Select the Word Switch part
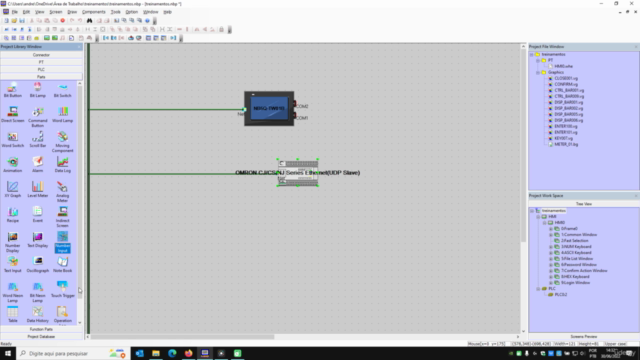Viewport: 640px width, 360px height. pos(13,140)
